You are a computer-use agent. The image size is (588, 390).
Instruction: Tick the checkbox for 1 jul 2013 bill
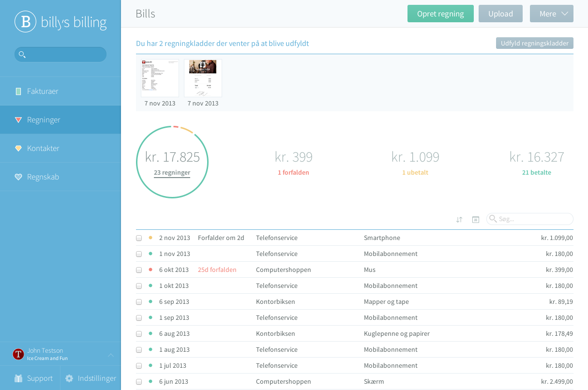click(x=139, y=366)
